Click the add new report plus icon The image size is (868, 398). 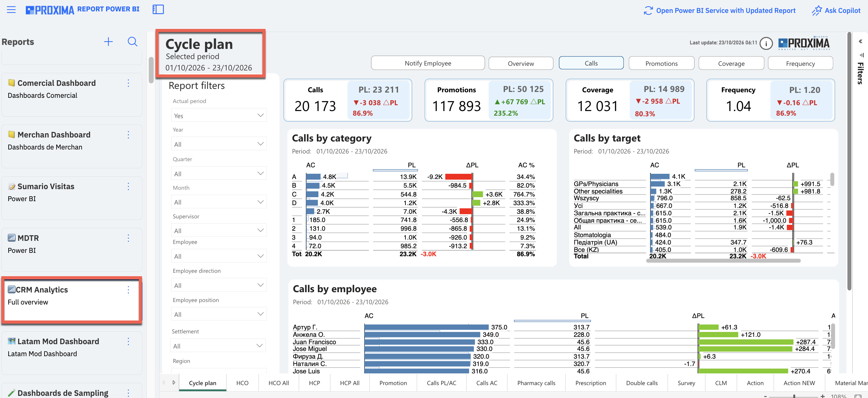[x=108, y=42]
